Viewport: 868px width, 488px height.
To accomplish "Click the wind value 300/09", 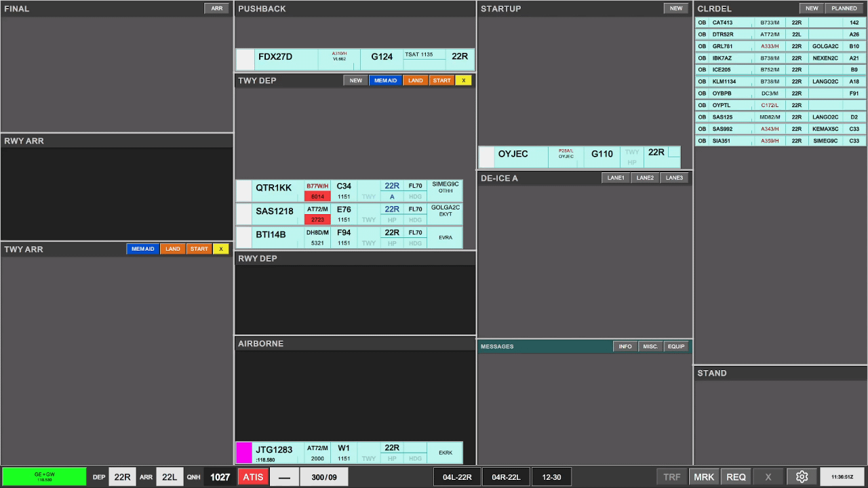I will click(324, 476).
